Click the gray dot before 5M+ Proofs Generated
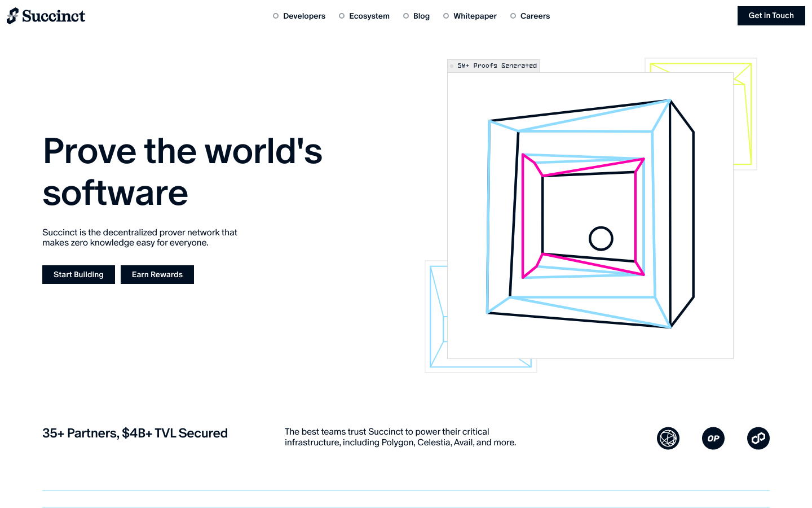Screen dimensions: 812x508 coord(452,66)
